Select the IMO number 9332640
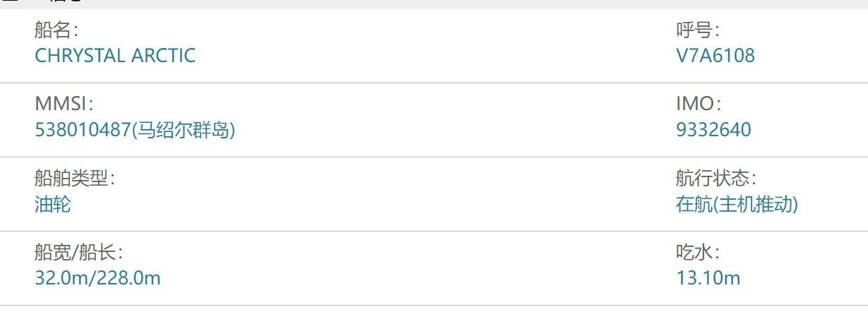868x312 pixels. pyautogui.click(x=713, y=130)
